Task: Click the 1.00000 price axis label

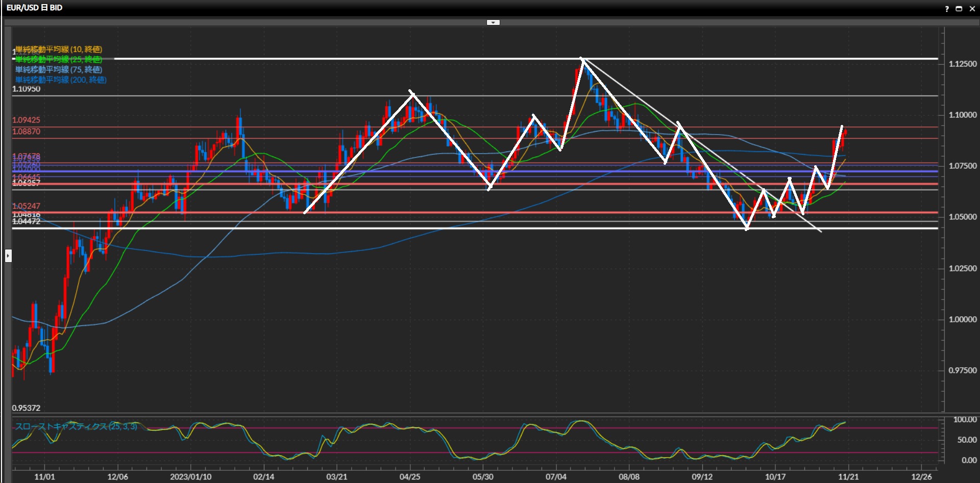Action: pos(963,319)
